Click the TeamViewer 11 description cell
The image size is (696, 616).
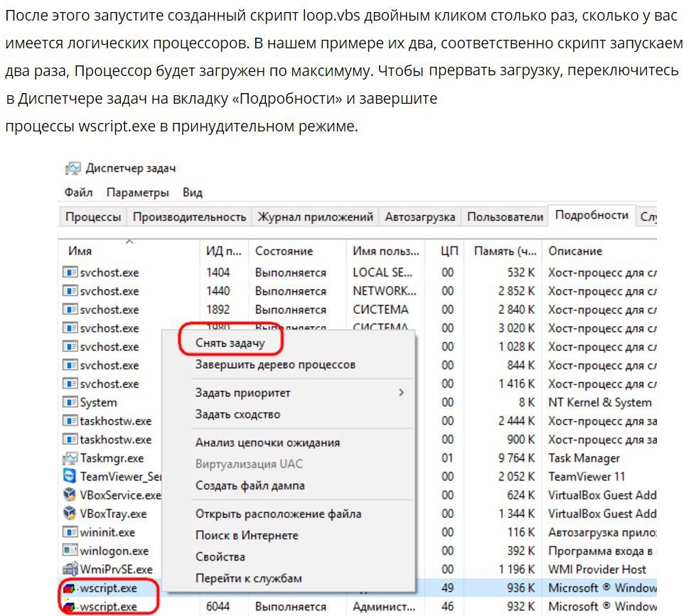pos(587,476)
